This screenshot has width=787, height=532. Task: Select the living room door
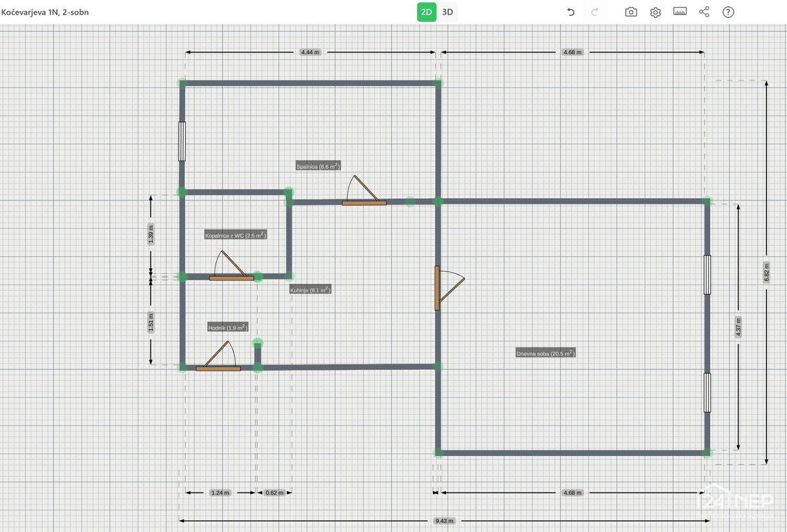(438, 287)
